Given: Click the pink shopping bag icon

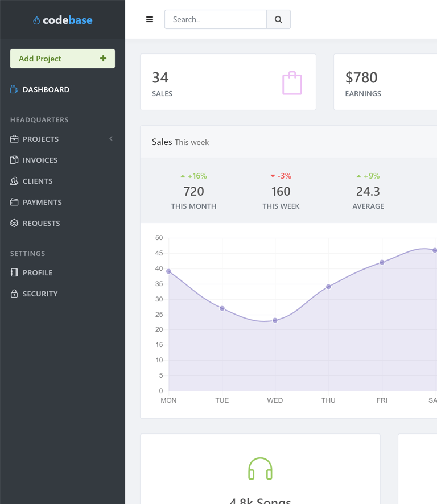Looking at the screenshot, I should tap(292, 83).
